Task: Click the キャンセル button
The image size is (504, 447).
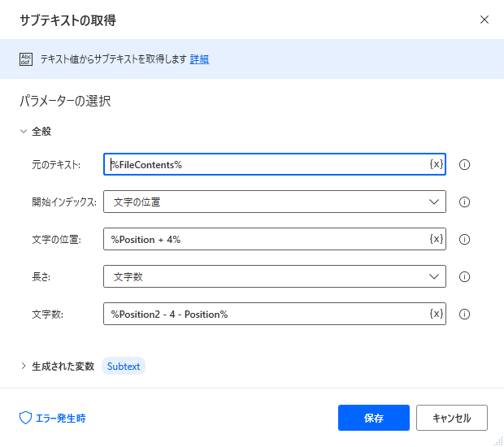Action: (452, 418)
